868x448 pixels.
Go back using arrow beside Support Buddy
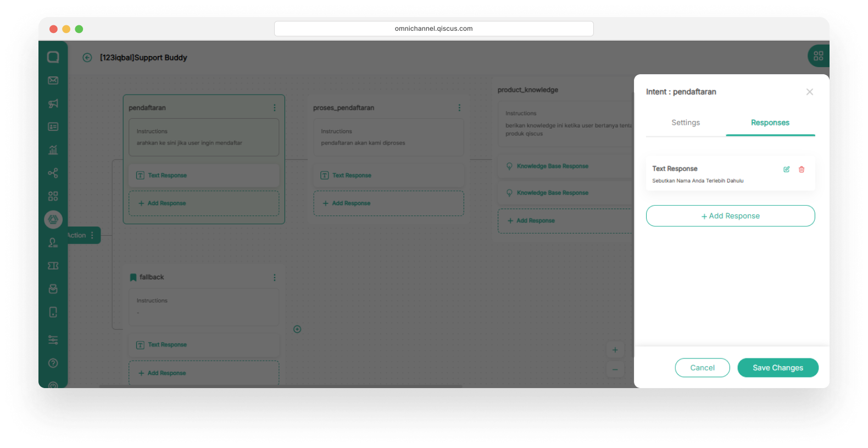(87, 58)
